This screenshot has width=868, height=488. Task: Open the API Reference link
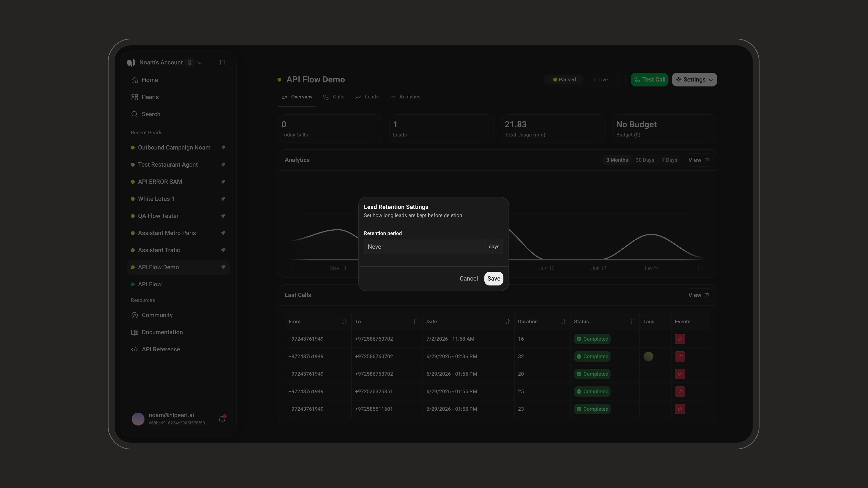coord(178,349)
